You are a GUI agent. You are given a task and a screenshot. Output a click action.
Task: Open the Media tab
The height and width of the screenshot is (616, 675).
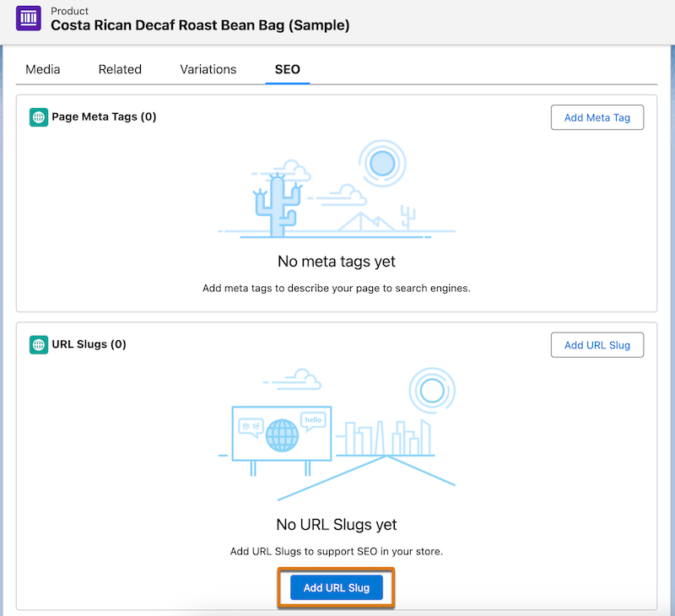43,69
